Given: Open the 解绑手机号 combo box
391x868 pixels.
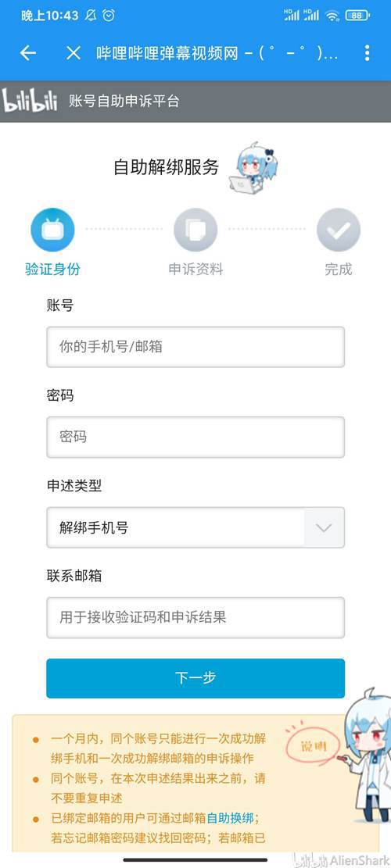Looking at the screenshot, I should (x=195, y=527).
